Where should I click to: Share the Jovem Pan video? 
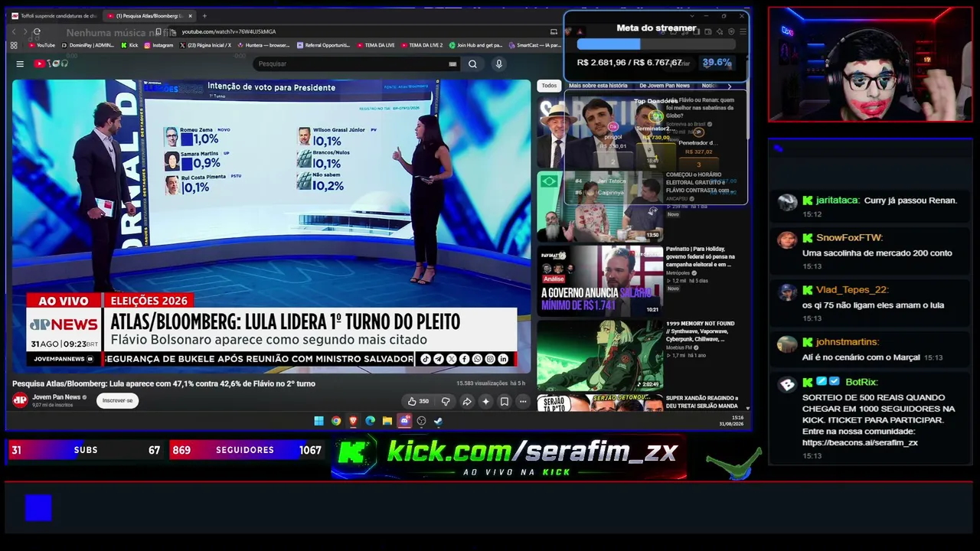[x=467, y=401]
